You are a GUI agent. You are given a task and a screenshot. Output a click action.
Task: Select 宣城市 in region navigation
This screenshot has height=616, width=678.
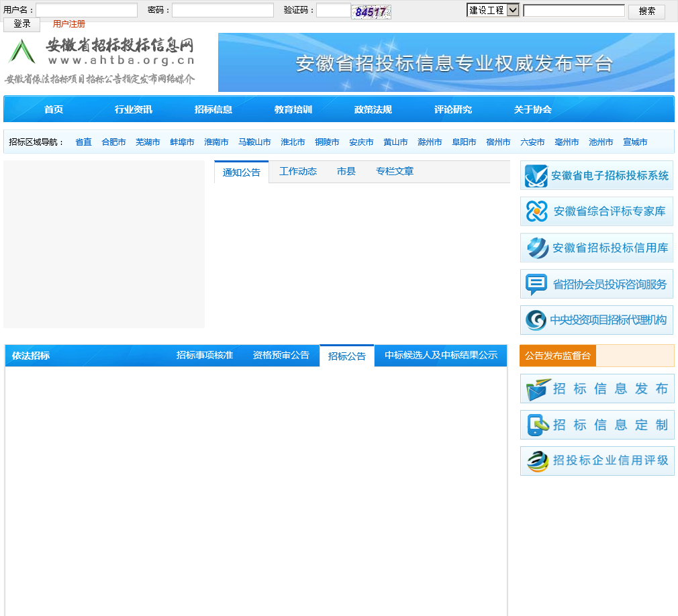(x=635, y=142)
